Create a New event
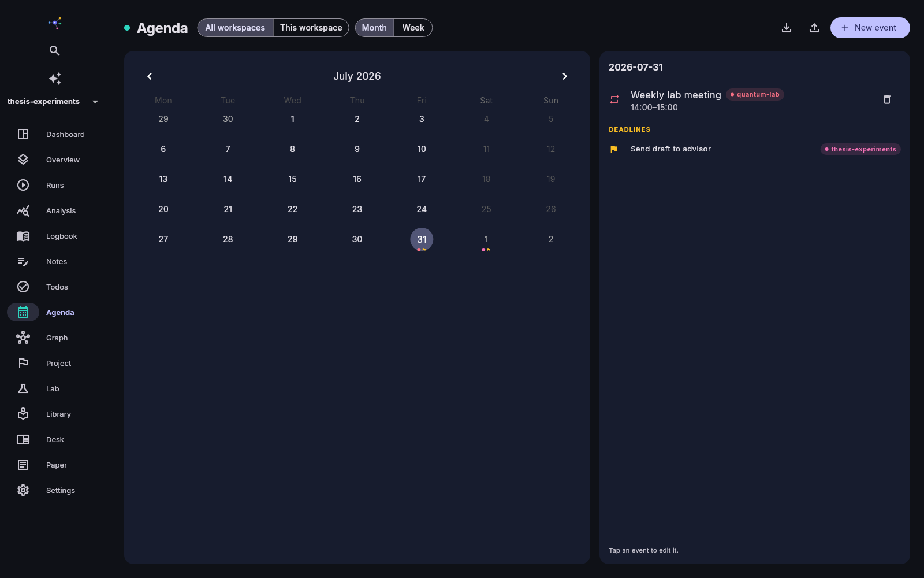Viewport: 924px width, 578px height. (870, 28)
